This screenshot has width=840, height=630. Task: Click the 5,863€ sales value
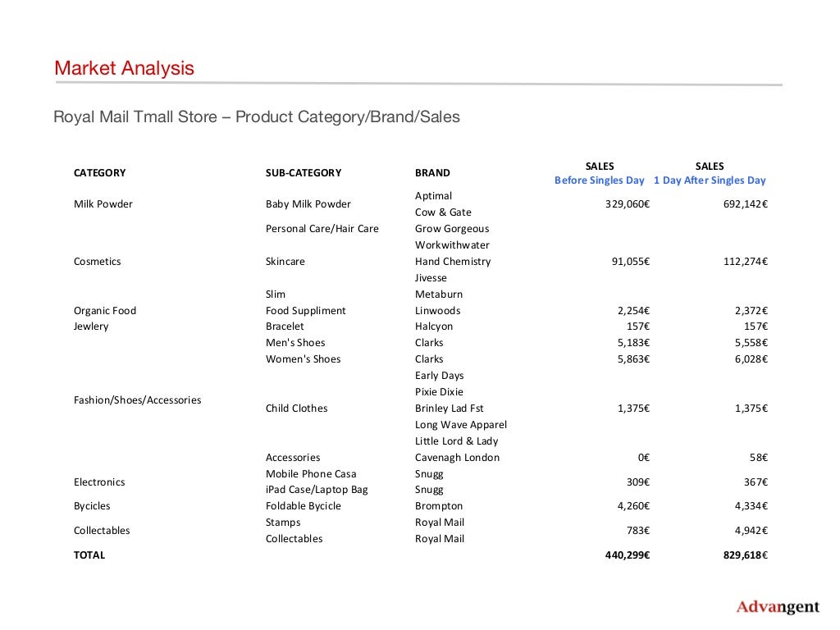[x=634, y=359]
